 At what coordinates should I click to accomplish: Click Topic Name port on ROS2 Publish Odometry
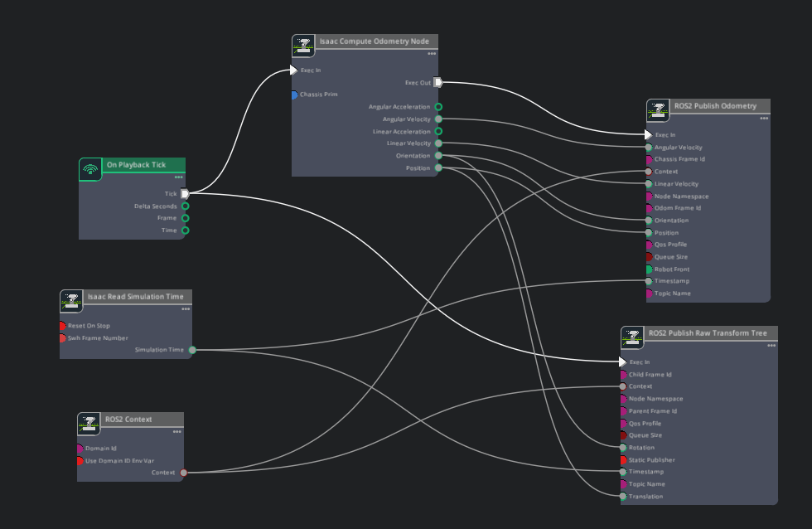[x=650, y=294]
